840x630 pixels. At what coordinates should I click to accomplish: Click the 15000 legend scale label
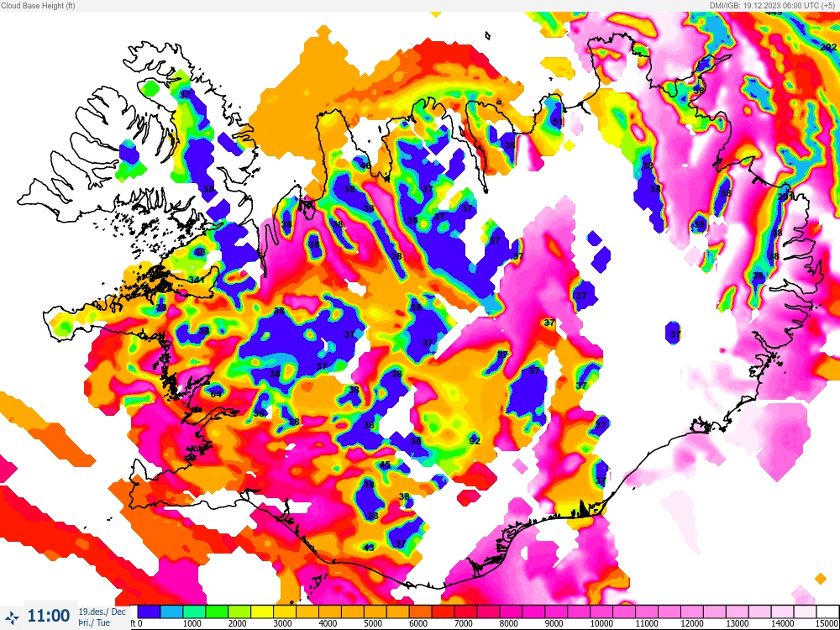(827, 623)
